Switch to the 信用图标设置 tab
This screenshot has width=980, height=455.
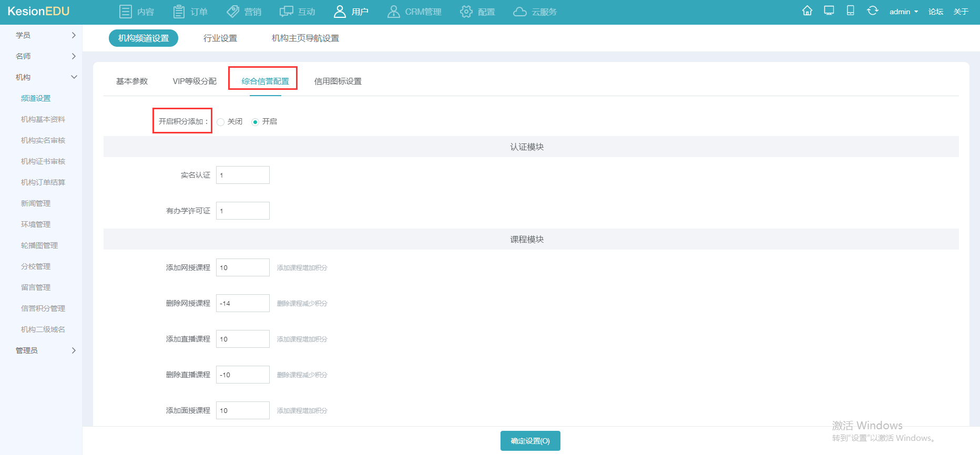[338, 81]
